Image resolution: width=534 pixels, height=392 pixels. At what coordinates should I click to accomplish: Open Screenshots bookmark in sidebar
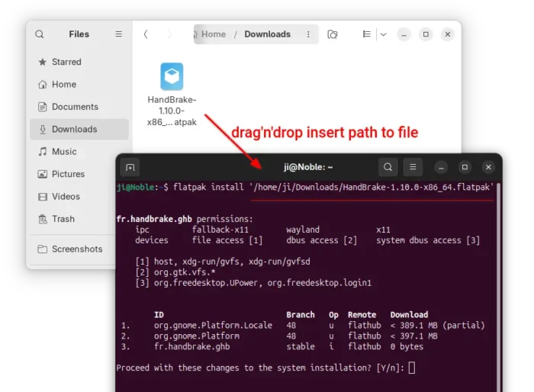(76, 249)
